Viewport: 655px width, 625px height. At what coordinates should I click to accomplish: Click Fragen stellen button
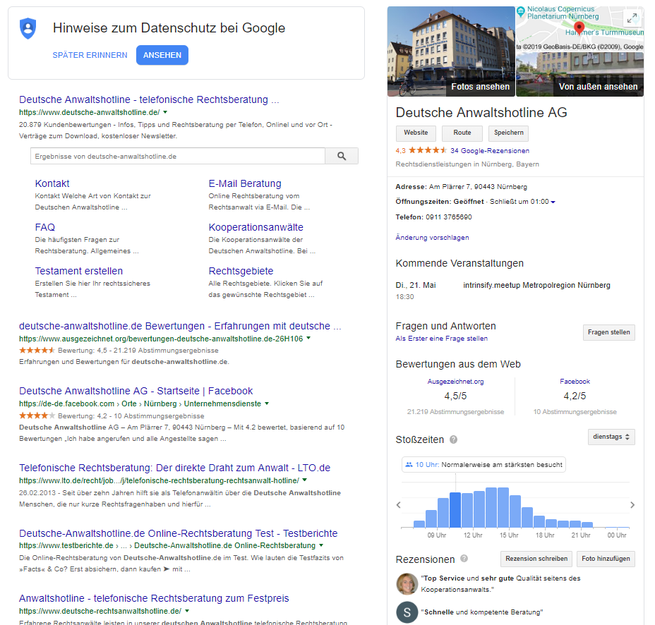(609, 332)
